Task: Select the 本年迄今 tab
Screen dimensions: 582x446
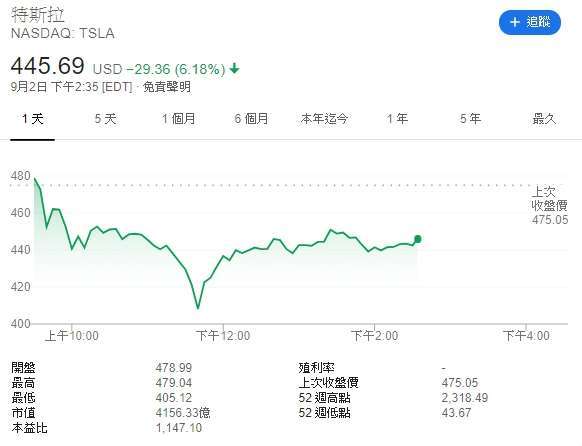Action: pyautogui.click(x=324, y=119)
